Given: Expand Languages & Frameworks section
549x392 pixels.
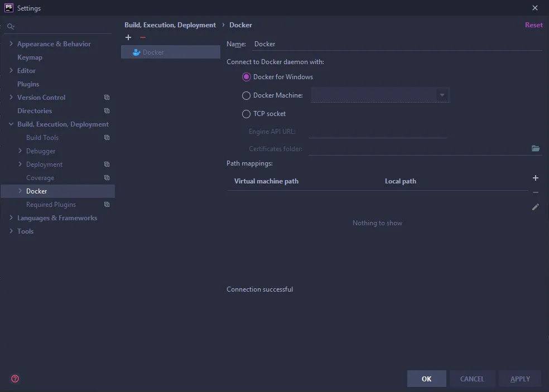Looking at the screenshot, I should point(11,217).
